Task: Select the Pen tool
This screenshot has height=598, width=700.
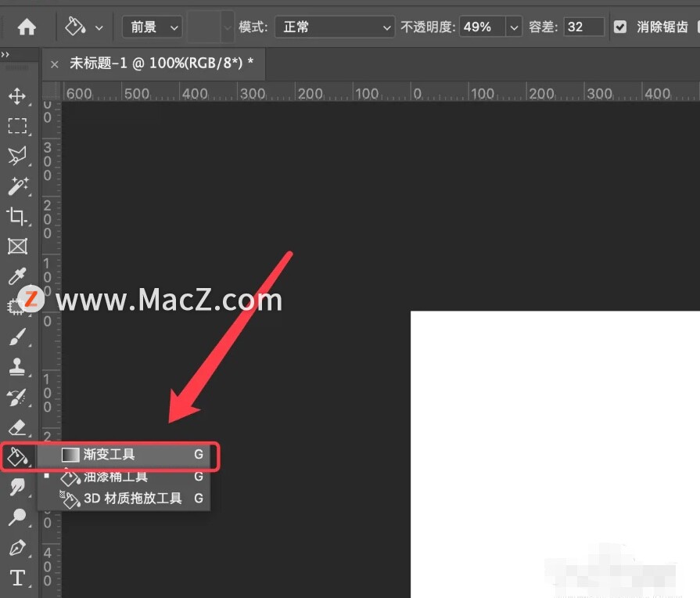Action: [x=17, y=547]
